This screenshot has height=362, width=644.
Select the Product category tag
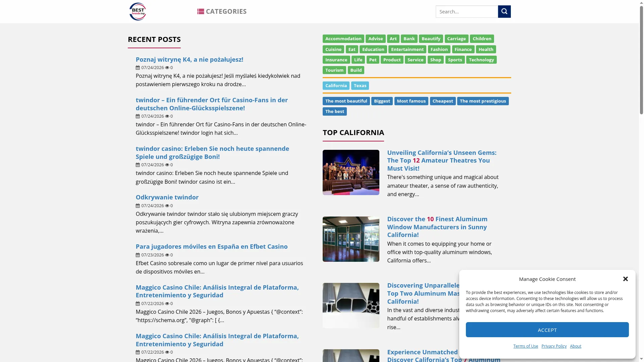coord(392,60)
